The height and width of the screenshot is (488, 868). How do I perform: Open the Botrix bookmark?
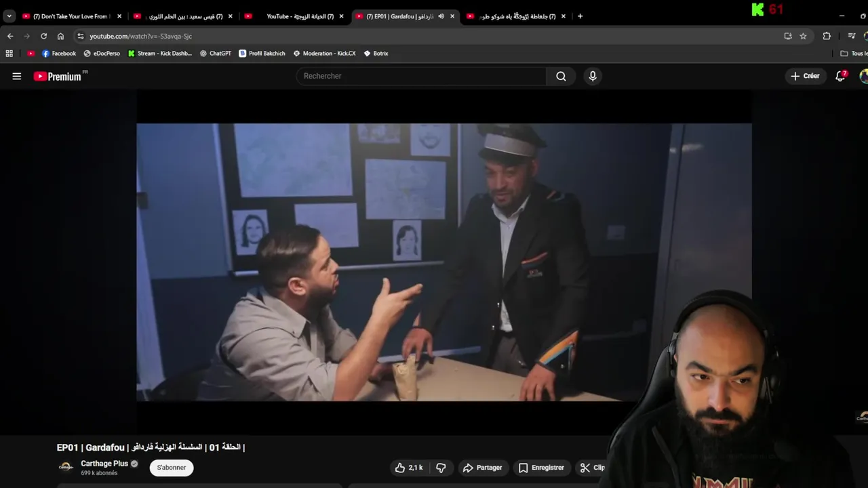[x=376, y=54]
